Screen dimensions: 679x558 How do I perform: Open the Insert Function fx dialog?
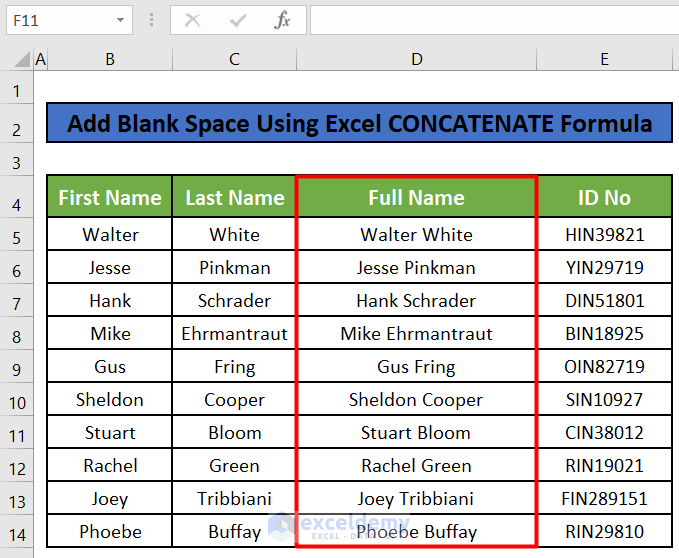(x=282, y=20)
